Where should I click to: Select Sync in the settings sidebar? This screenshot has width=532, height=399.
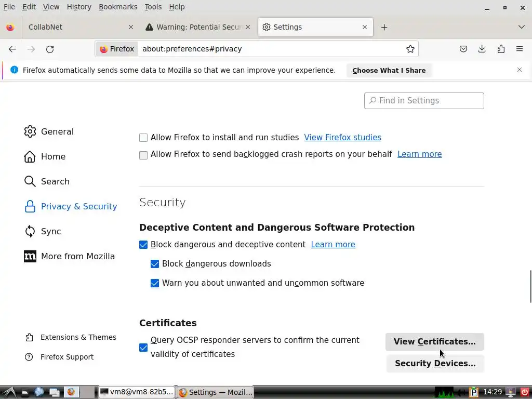point(51,231)
